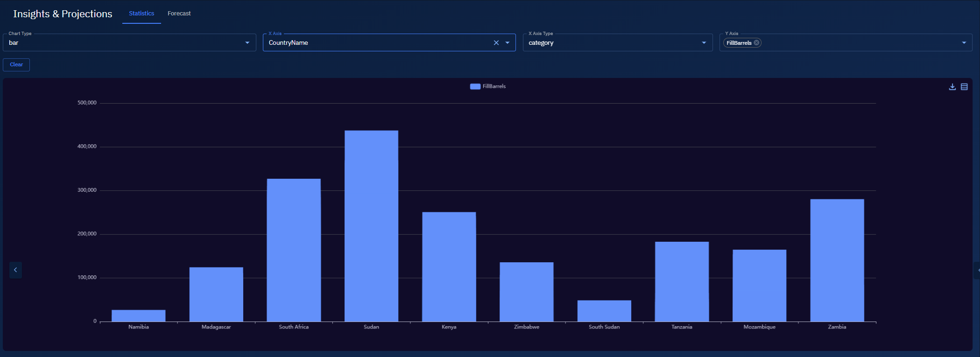Screen dimensions: 980x357
Task: Click the South Africa bar
Action: pyautogui.click(x=294, y=250)
